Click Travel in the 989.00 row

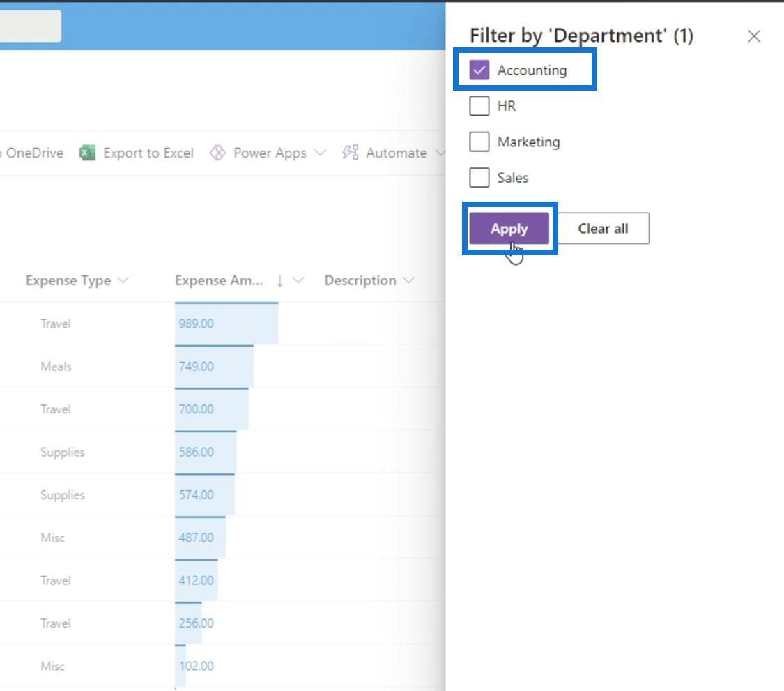coord(56,324)
